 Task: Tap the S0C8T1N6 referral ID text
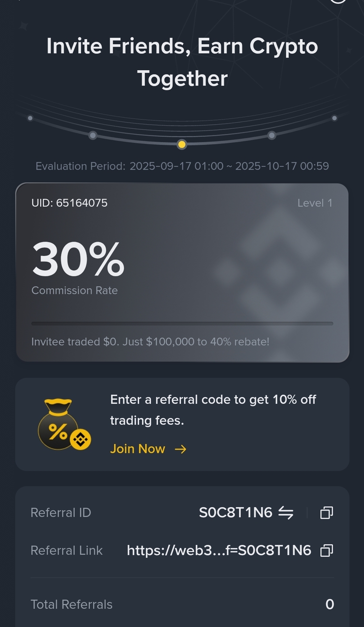click(x=235, y=513)
